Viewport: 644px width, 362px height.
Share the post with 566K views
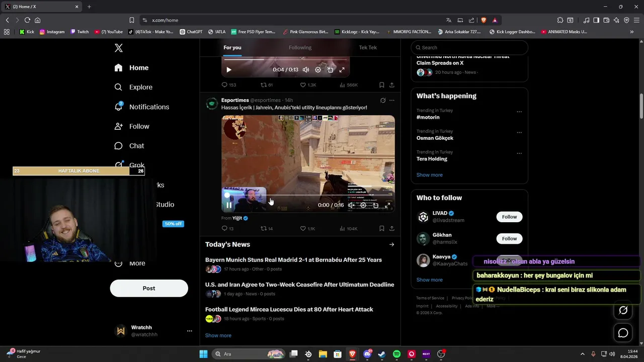[x=392, y=85]
